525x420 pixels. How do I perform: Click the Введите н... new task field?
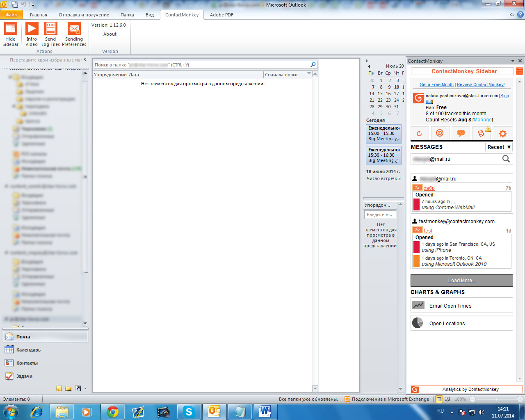click(x=380, y=215)
